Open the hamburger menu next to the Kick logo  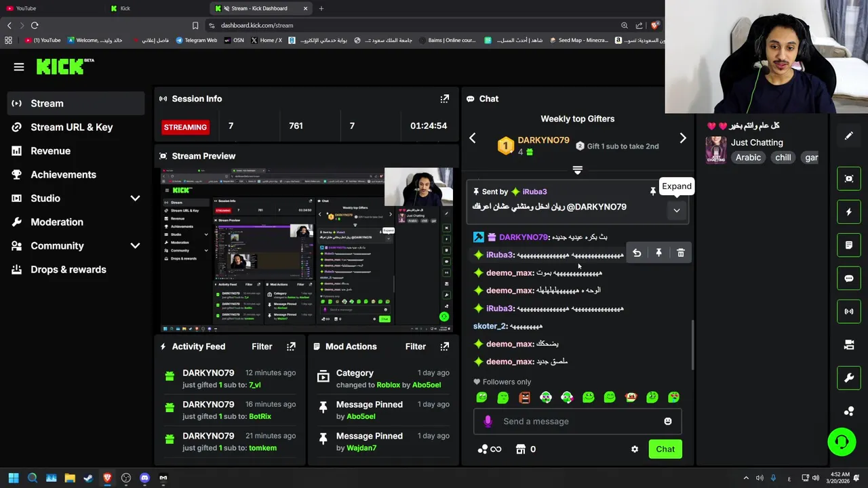(19, 66)
